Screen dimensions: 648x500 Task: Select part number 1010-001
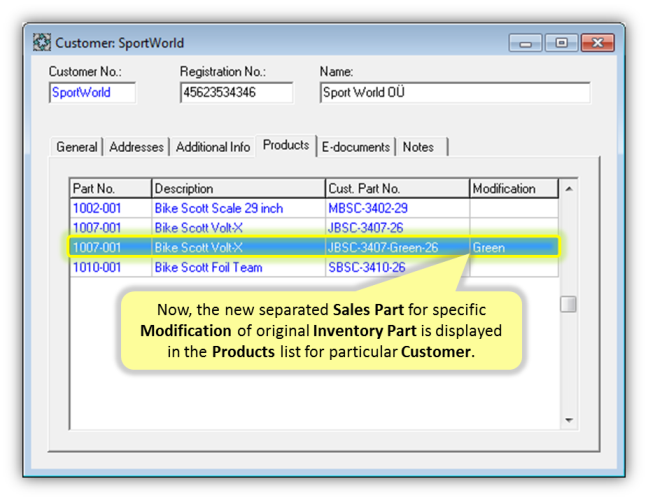click(x=97, y=267)
